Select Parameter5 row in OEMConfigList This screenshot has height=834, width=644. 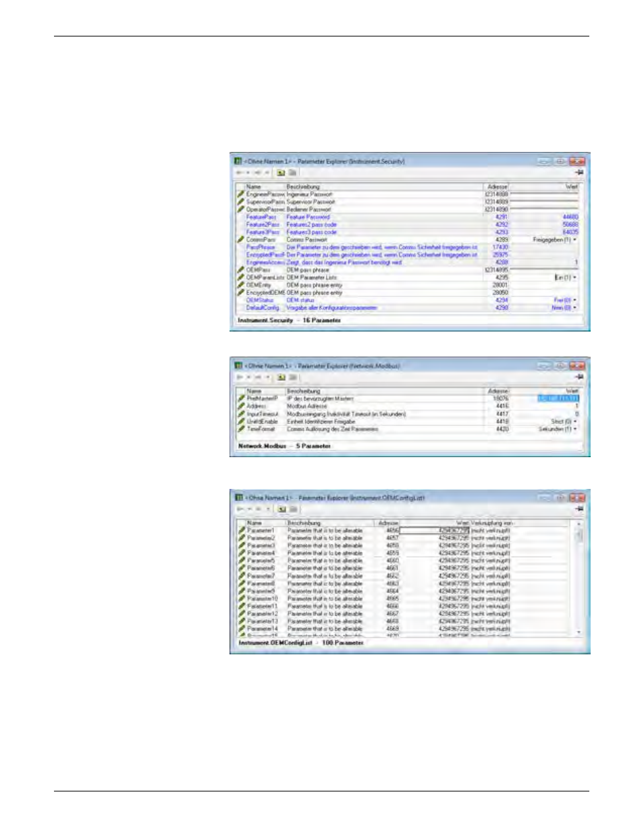(404, 561)
